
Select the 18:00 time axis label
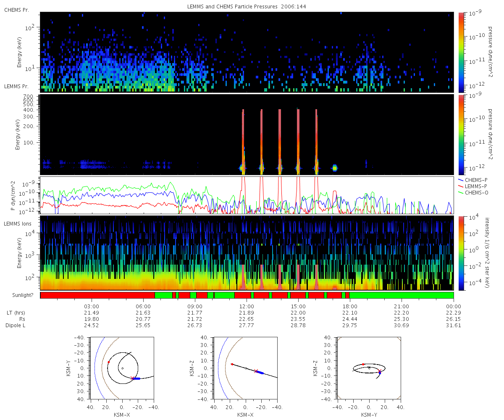[350, 306]
